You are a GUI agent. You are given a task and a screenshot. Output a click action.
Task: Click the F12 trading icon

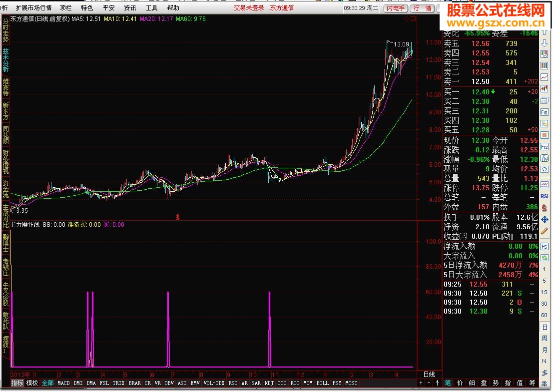(544, 147)
